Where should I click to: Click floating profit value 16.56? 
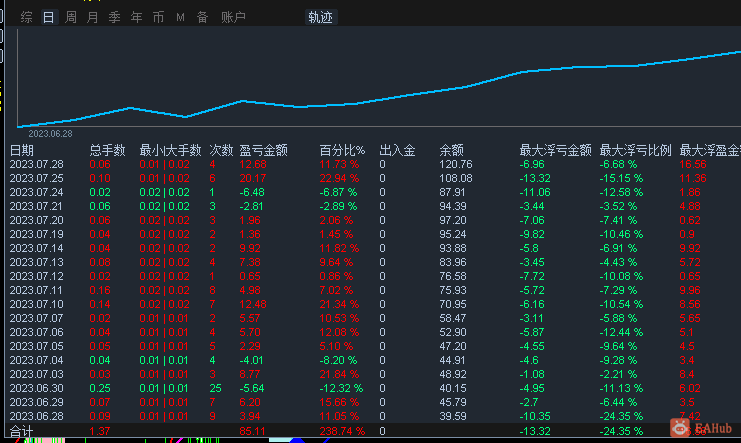(x=693, y=165)
